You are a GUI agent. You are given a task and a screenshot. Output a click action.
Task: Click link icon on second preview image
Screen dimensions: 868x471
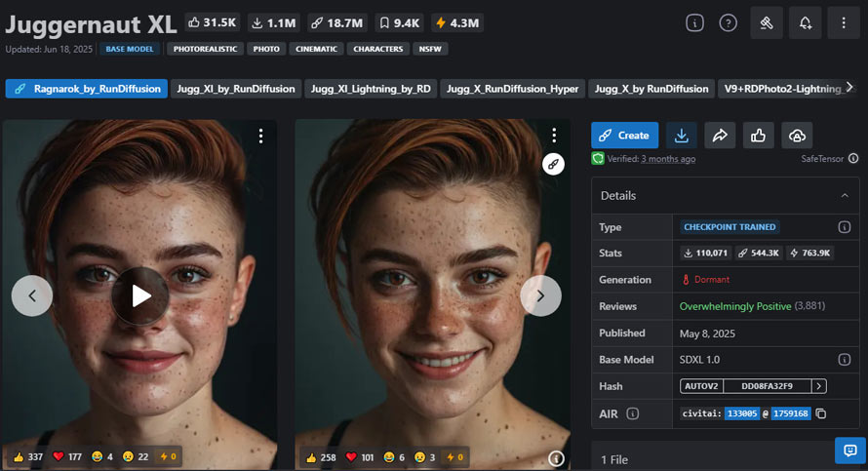coord(554,164)
